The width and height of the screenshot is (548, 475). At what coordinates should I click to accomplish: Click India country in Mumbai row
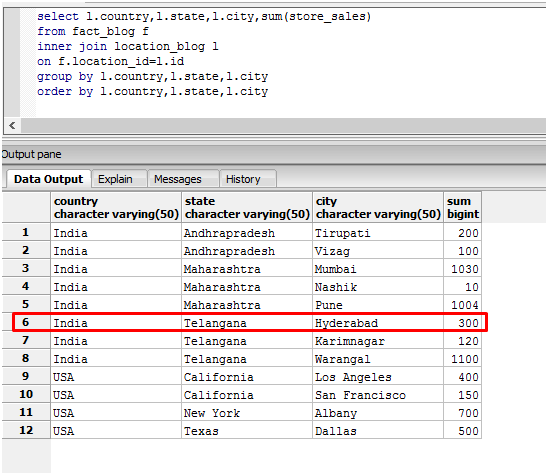click(x=116, y=268)
